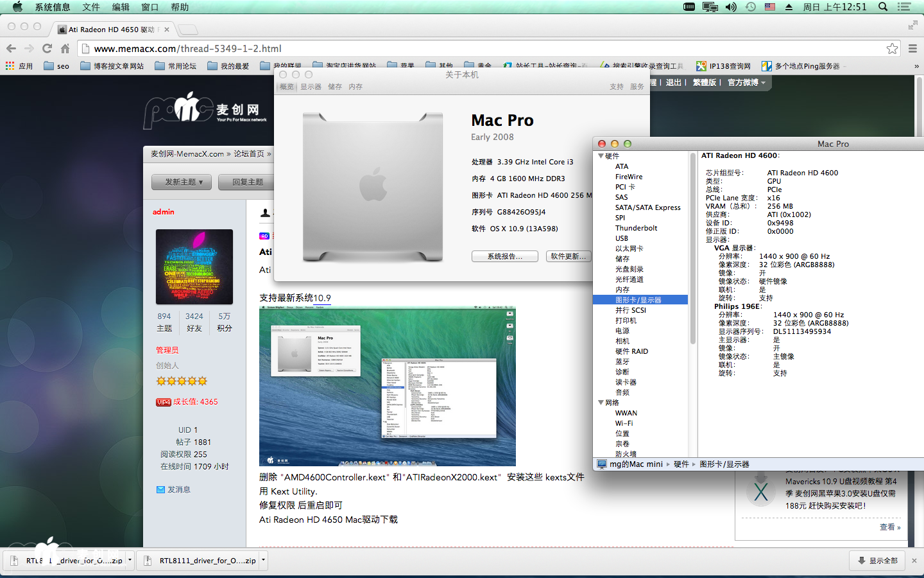Click the address bar URL field

point(449,49)
